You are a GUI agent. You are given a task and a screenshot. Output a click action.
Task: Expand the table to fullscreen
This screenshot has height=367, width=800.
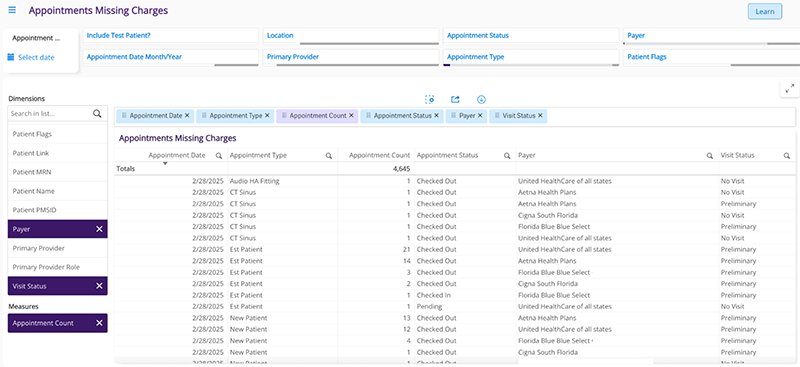click(x=789, y=88)
